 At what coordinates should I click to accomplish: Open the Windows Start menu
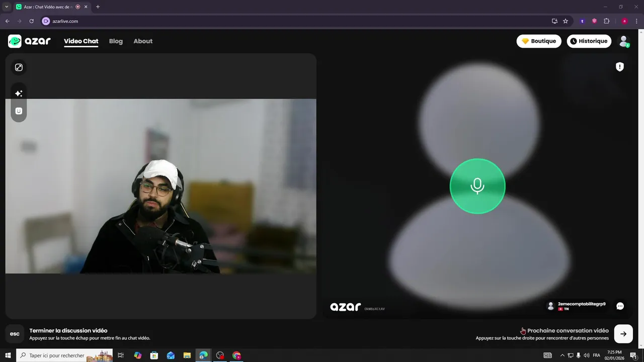pos(8,355)
